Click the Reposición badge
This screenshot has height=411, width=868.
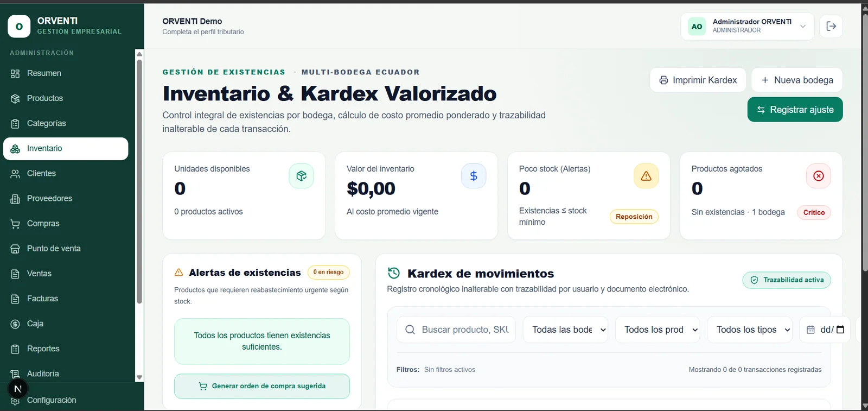[x=634, y=217]
